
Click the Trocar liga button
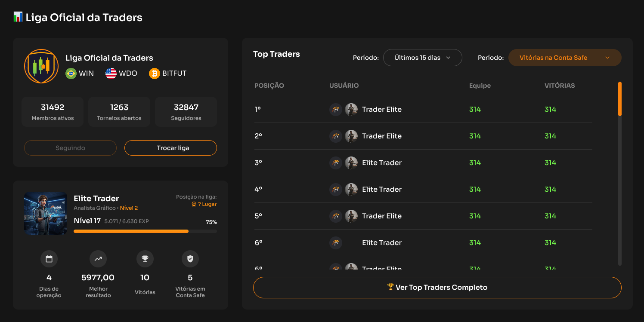click(170, 148)
